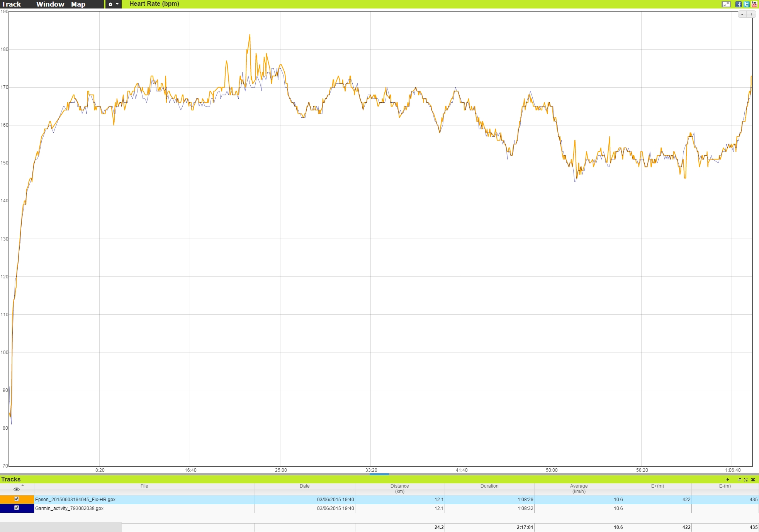Open the Facebook share icon
The height and width of the screenshot is (532, 759).
point(738,4)
